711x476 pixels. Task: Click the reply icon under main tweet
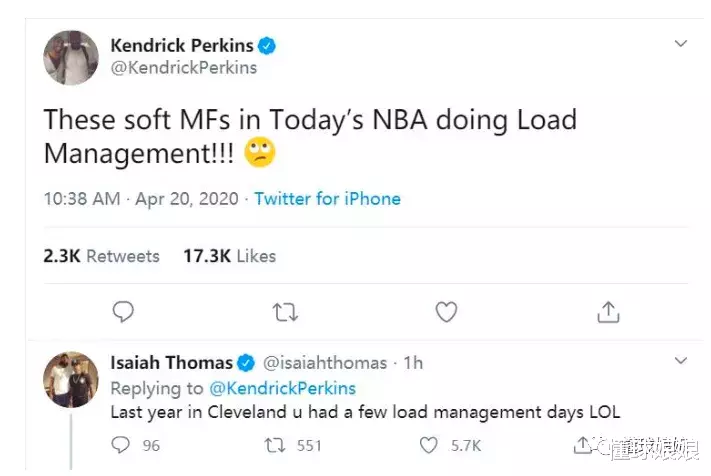(123, 313)
